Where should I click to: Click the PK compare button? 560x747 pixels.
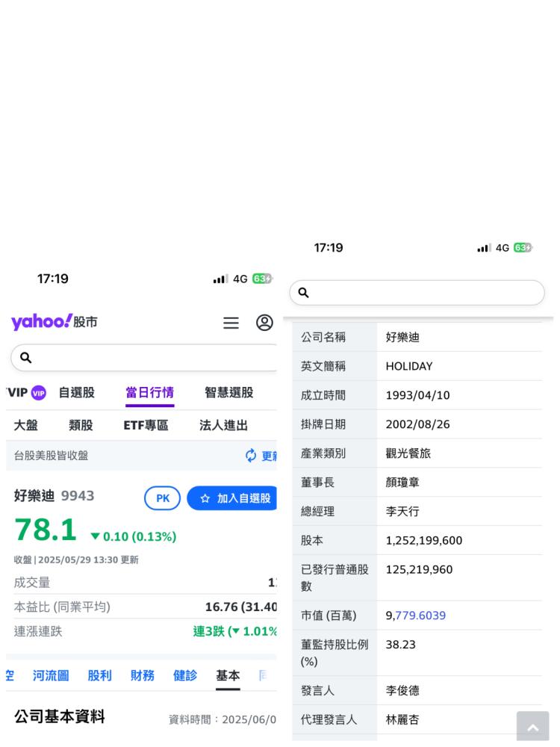coord(162,498)
